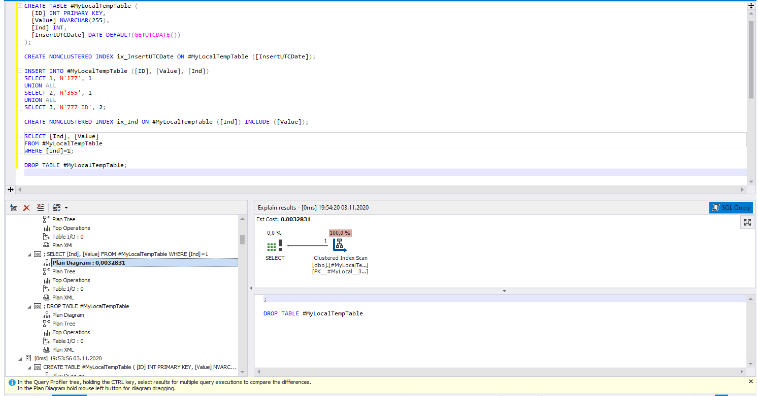758x396 pixels.
Task: Select the SELECT node in plan diagram
Action: (x=275, y=246)
